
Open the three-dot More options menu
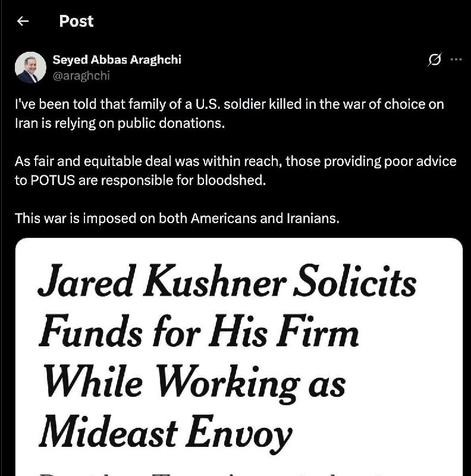click(456, 59)
